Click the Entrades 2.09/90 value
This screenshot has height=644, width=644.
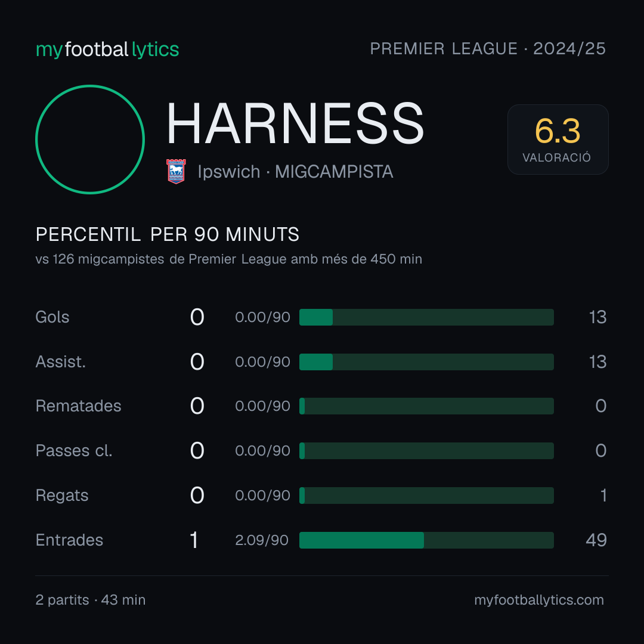[x=262, y=540]
